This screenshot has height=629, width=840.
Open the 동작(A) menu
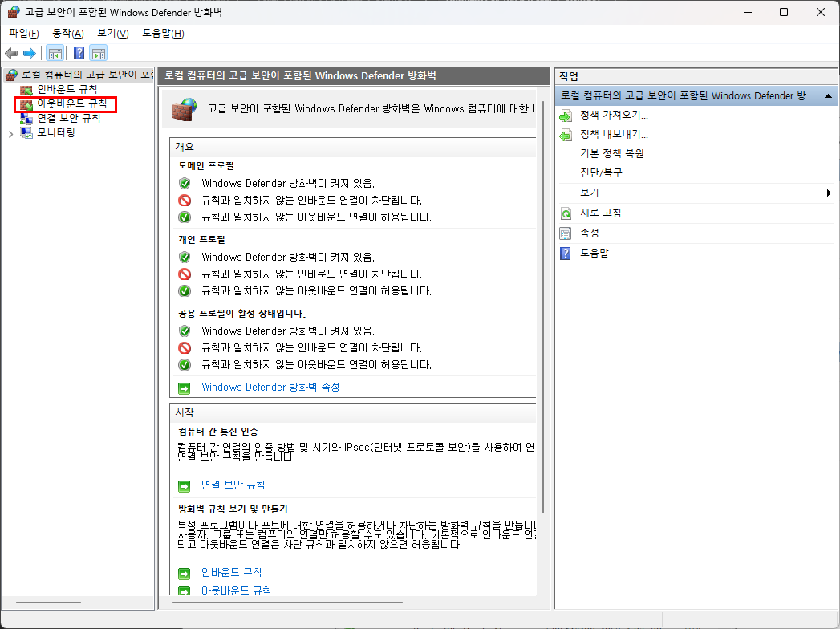coord(68,33)
